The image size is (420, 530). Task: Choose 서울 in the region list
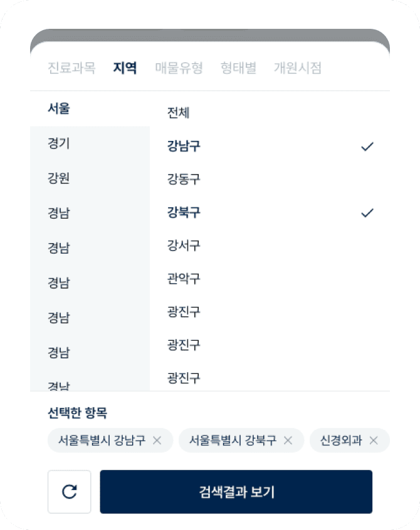point(59,108)
